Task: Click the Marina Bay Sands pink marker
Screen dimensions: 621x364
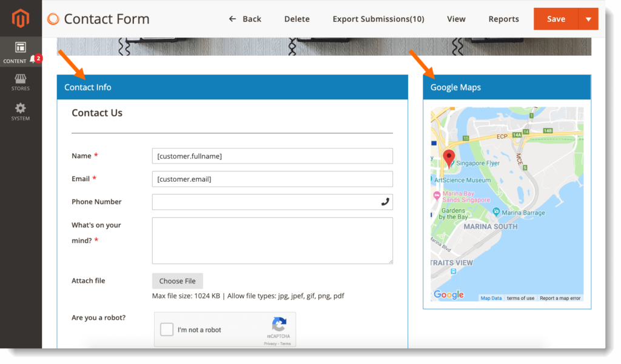Action: coord(437,195)
